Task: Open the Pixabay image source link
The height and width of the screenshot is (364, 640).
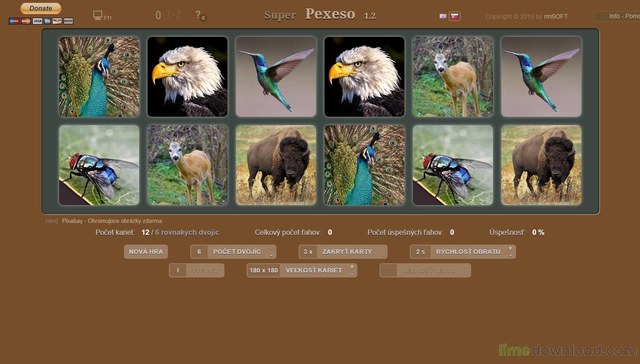Action: 112,221
